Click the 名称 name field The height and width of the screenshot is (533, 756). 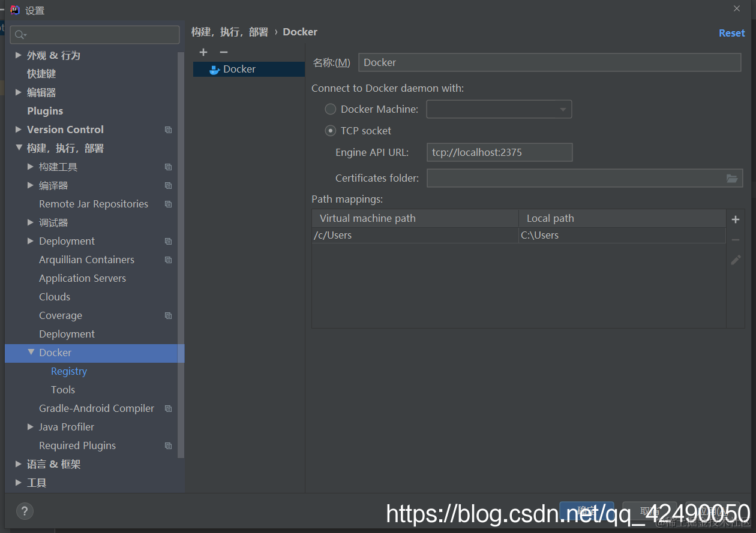pos(550,62)
